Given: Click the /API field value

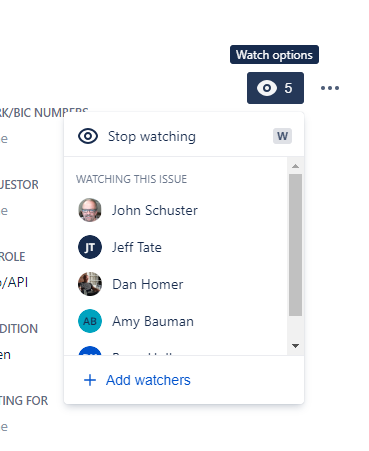Looking at the screenshot, I should [14, 282].
